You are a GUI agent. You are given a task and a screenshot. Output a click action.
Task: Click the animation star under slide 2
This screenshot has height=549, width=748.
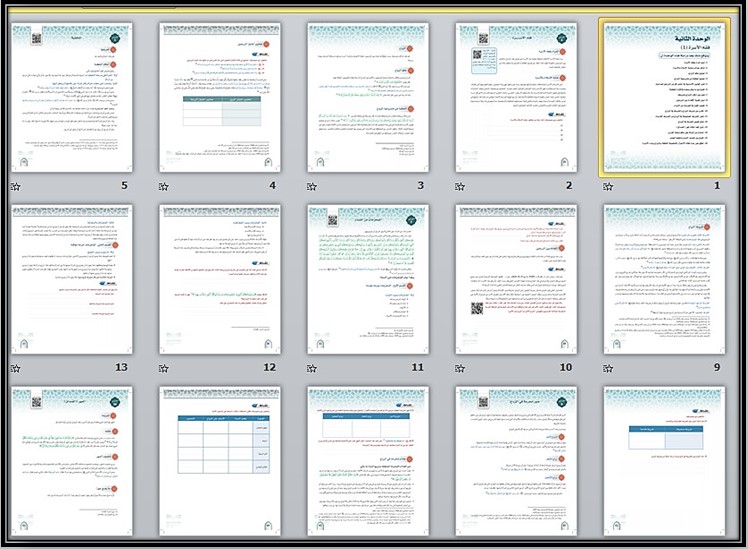460,186
